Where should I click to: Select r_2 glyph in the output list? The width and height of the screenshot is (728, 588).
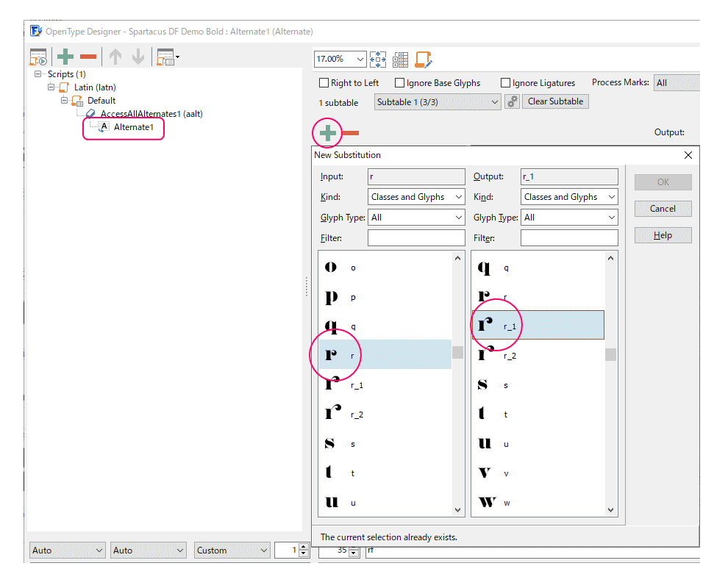pyautogui.click(x=510, y=356)
